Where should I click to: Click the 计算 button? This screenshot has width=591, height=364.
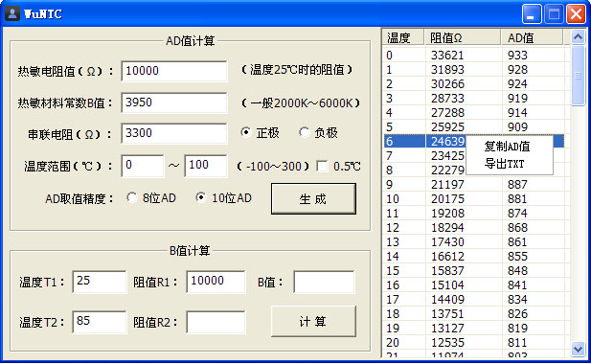[x=313, y=322]
